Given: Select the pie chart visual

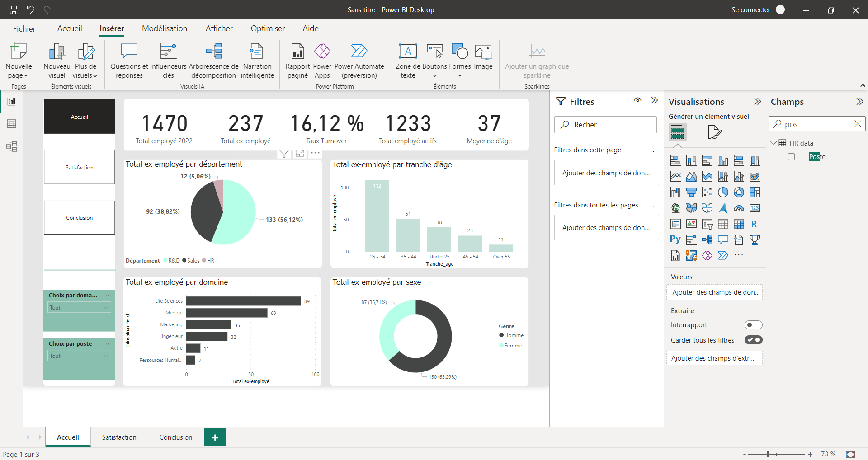Looking at the screenshot, I should [x=723, y=192].
